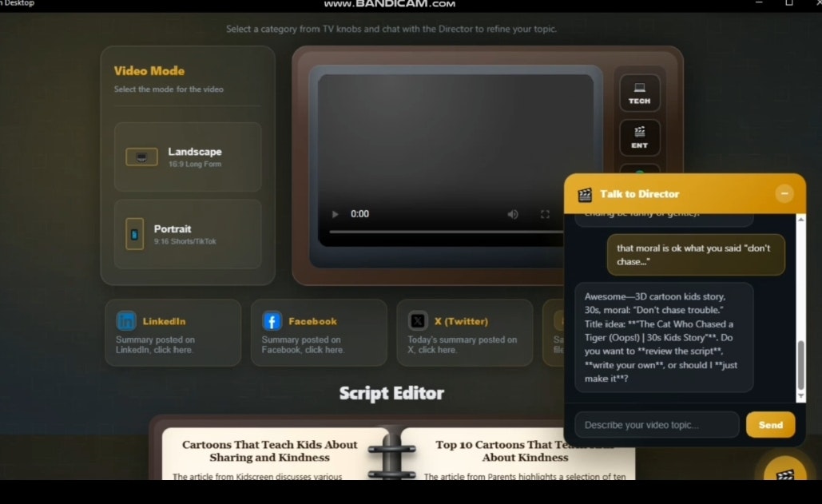Image resolution: width=822 pixels, height=504 pixels.
Task: Select the TECH category knob
Action: pos(639,93)
